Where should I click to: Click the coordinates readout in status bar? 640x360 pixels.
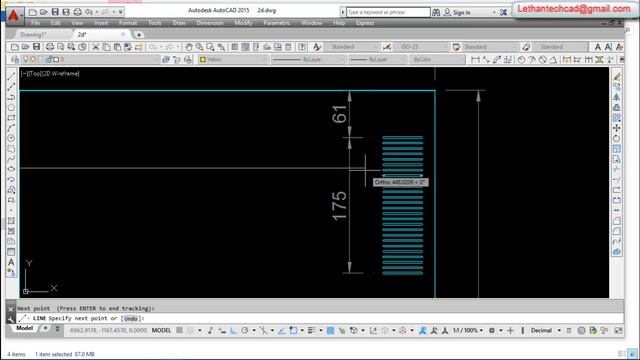pos(108,330)
